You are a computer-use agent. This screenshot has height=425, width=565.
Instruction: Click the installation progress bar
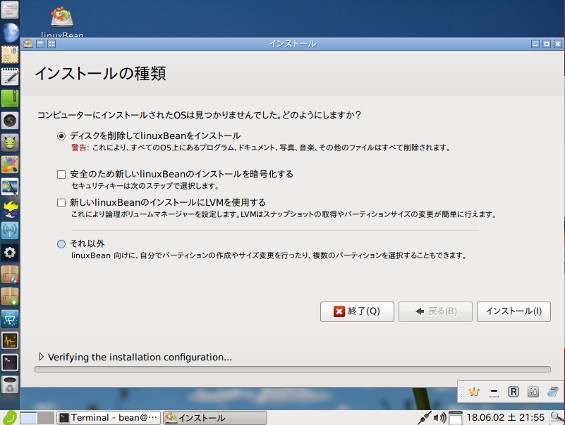coord(293,369)
